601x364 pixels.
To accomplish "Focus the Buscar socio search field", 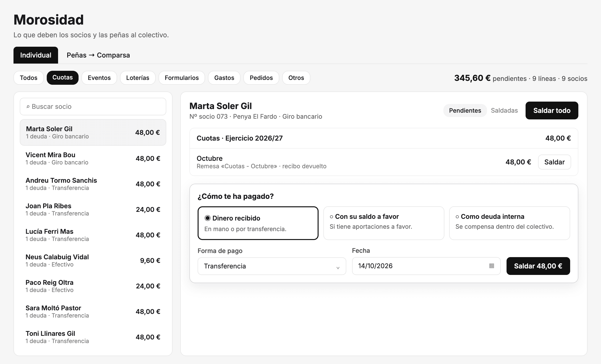I will point(93,106).
